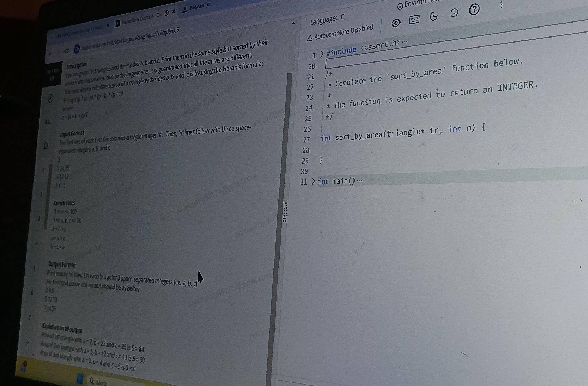The width and height of the screenshot is (588, 386).
Task: Click the clock-arrow history icon in the editor toolbar
Action: (x=453, y=13)
